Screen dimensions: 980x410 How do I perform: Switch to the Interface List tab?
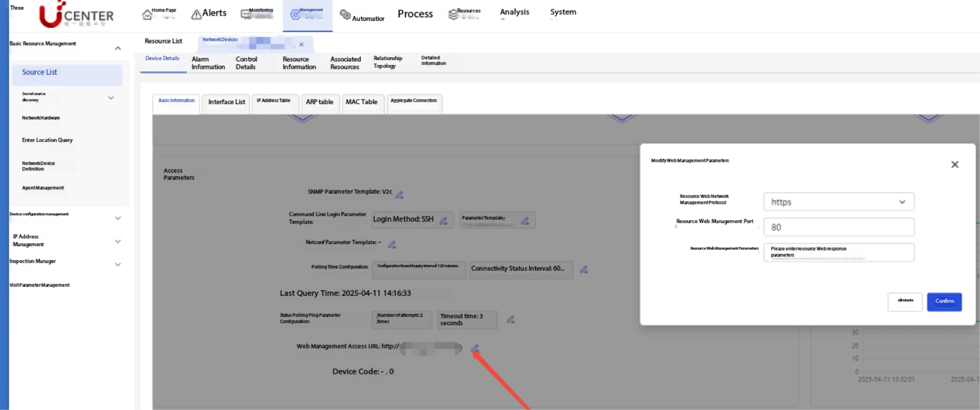point(226,102)
